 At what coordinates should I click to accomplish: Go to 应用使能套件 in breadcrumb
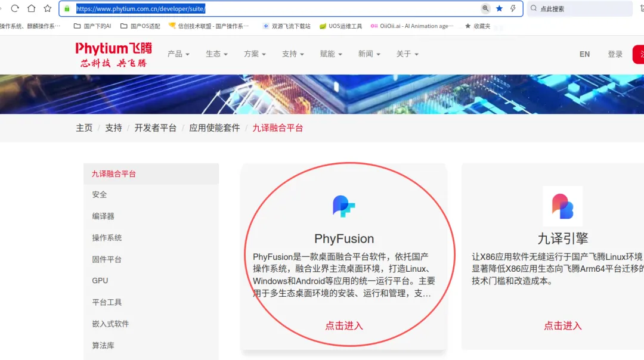pyautogui.click(x=215, y=128)
